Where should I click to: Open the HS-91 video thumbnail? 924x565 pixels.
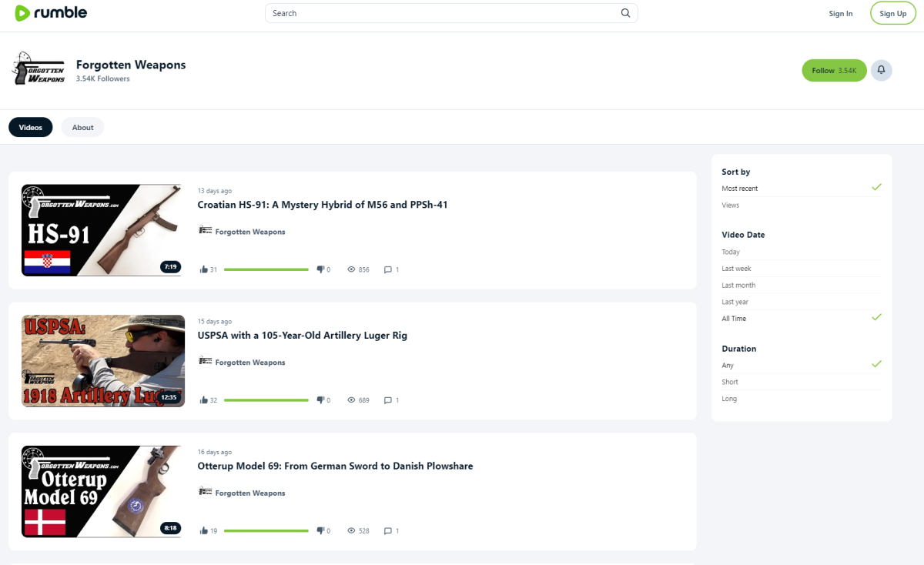[x=102, y=230]
